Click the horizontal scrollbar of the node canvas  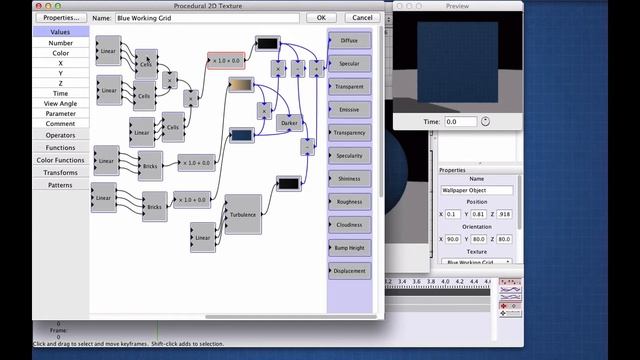(x=291, y=316)
